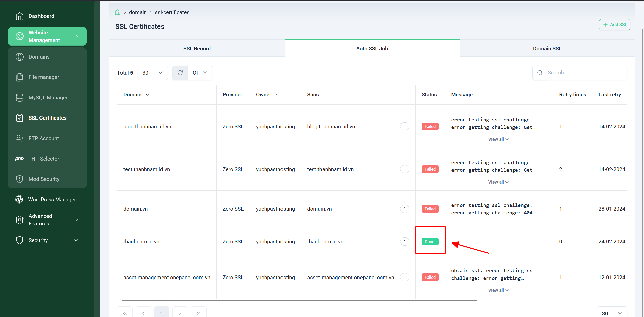Click the search magnifier icon
This screenshot has height=317, width=644.
(x=540, y=73)
